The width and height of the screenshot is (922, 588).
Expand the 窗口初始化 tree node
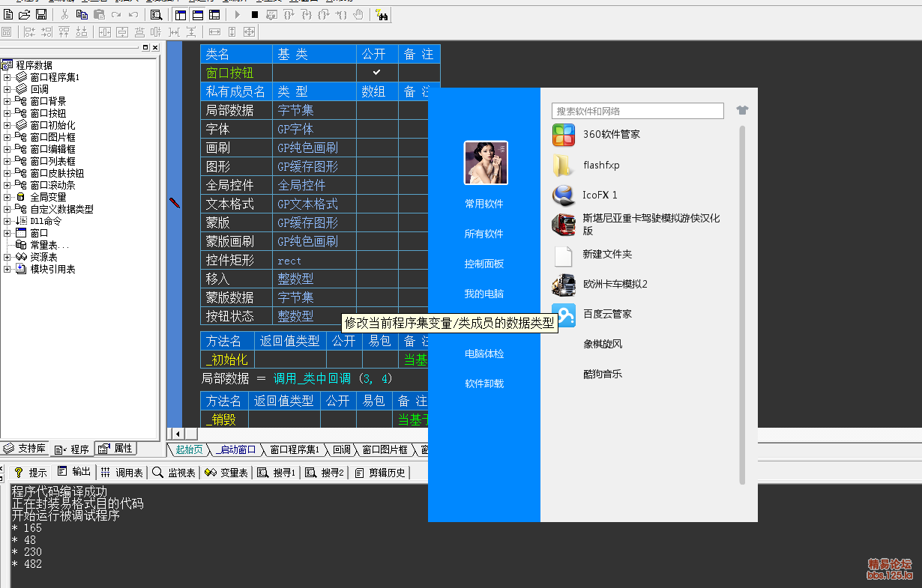click(x=7, y=125)
